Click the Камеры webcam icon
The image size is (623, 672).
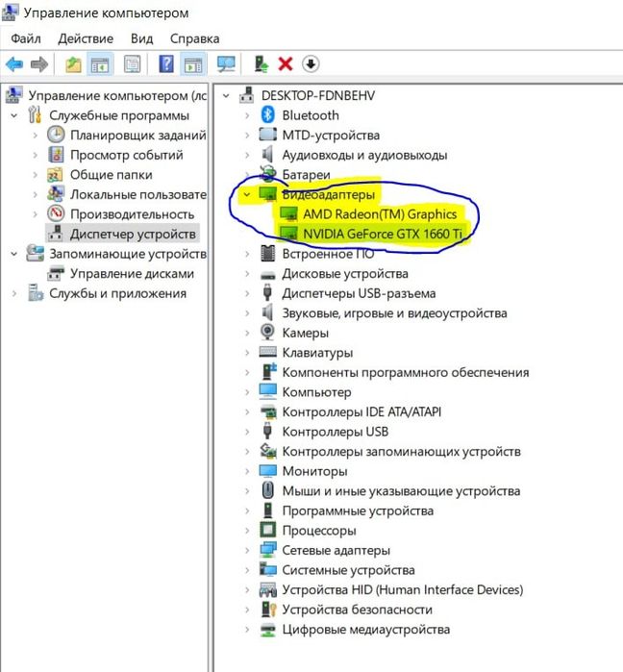[x=268, y=332]
